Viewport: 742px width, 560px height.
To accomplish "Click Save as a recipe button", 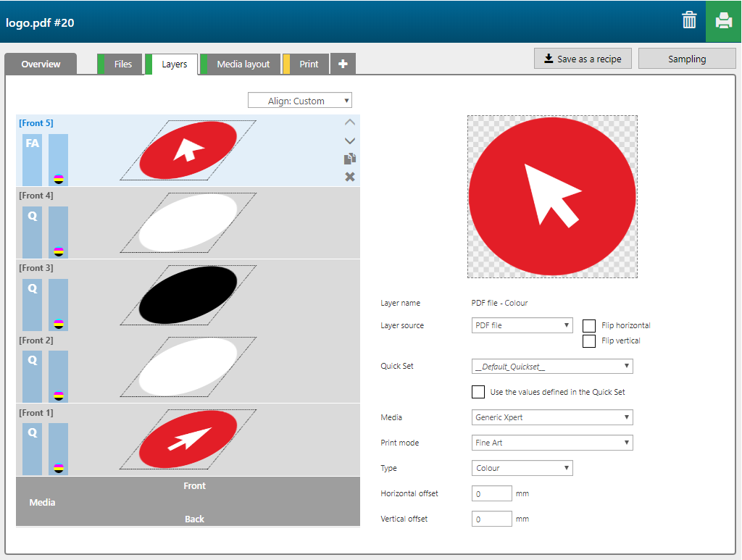I will [583, 59].
